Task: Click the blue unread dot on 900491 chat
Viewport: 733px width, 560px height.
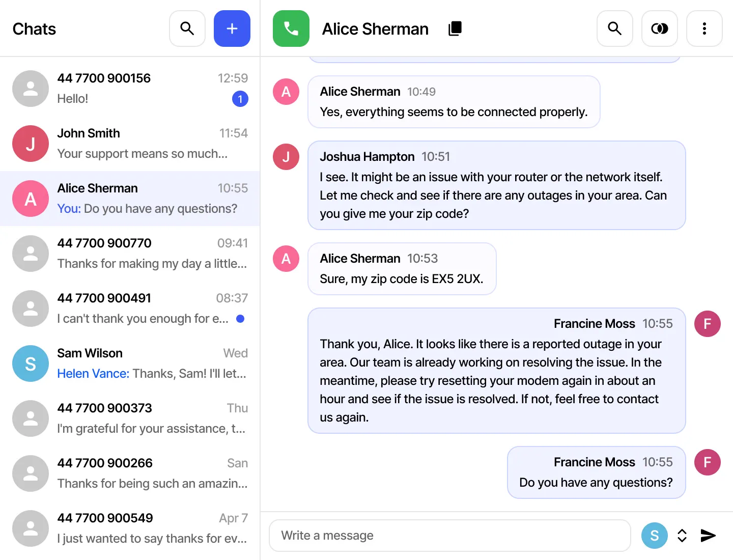Action: 240,319
